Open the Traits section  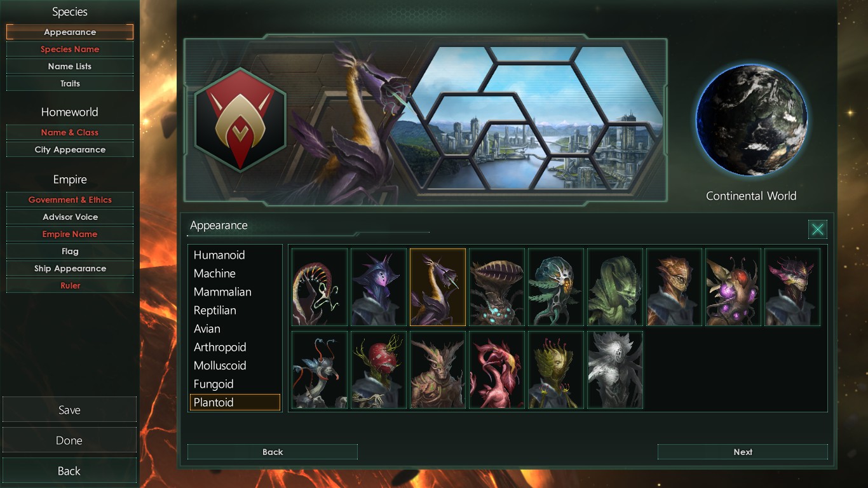70,83
